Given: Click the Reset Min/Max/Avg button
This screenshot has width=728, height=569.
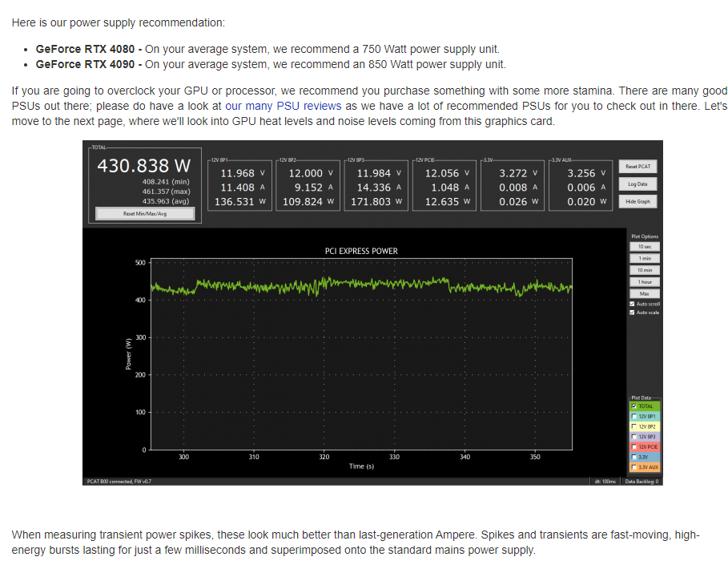Looking at the screenshot, I should [145, 214].
